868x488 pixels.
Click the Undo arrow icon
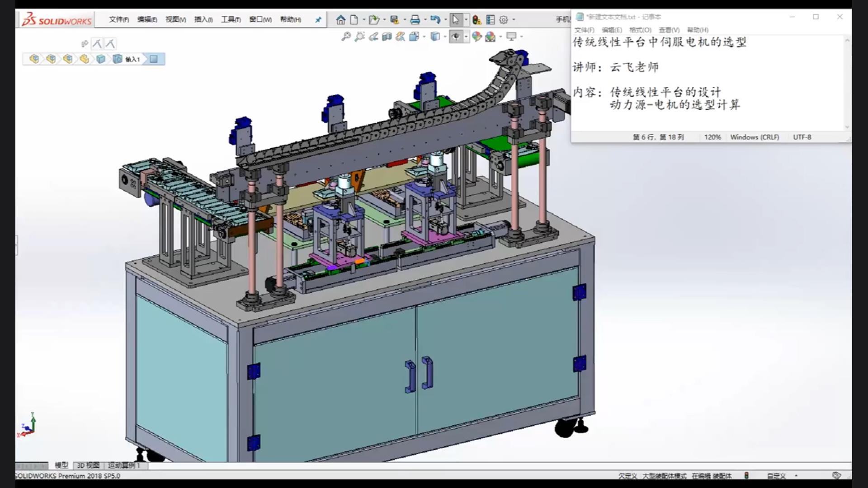435,19
